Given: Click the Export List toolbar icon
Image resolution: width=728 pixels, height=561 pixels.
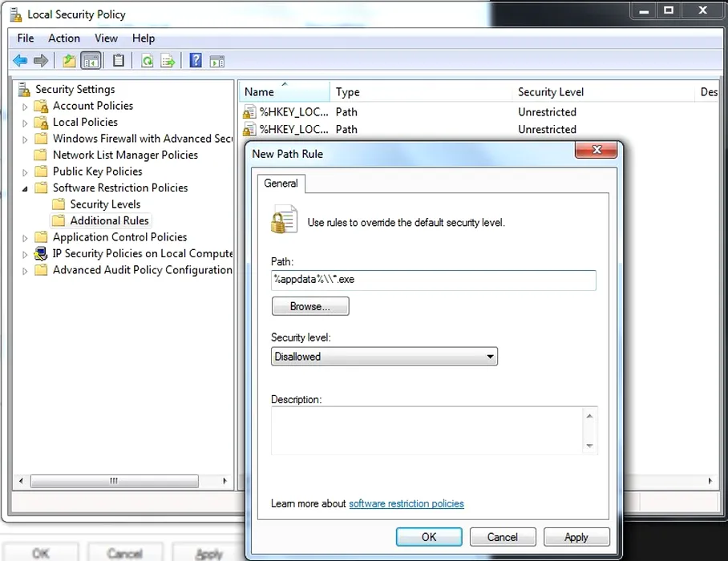Looking at the screenshot, I should (x=168, y=61).
